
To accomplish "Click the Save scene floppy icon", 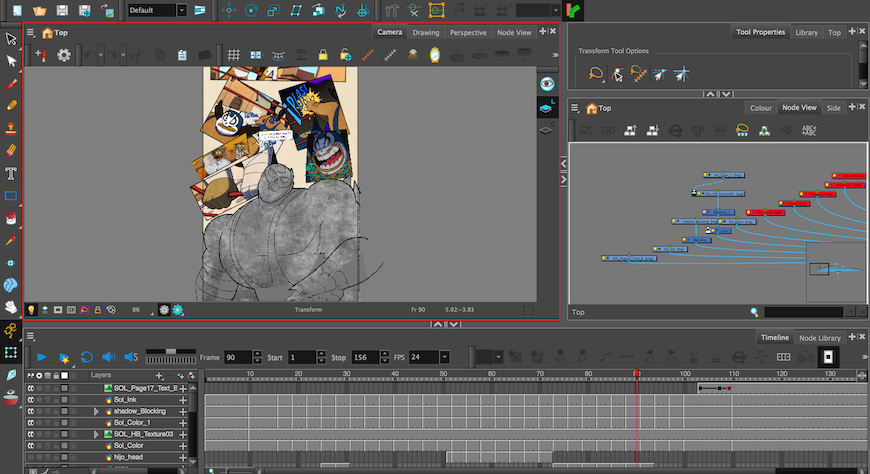I will (x=62, y=10).
